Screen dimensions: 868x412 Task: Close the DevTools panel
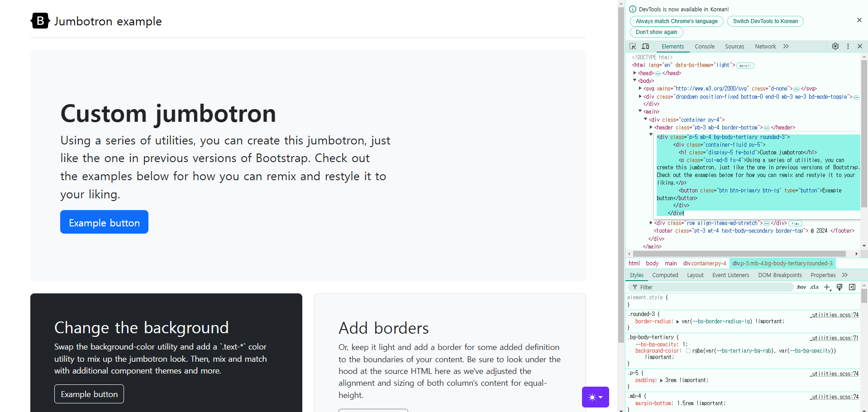point(860,46)
